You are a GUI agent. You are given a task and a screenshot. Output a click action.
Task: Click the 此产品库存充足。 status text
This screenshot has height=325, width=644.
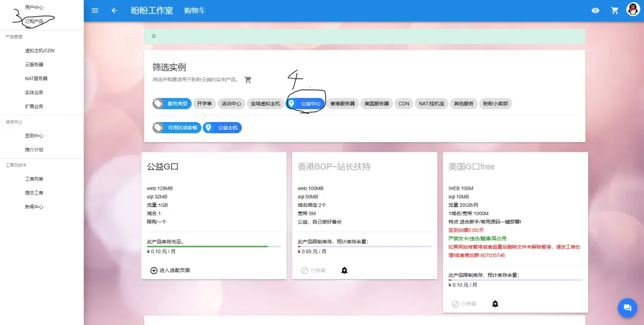point(165,241)
